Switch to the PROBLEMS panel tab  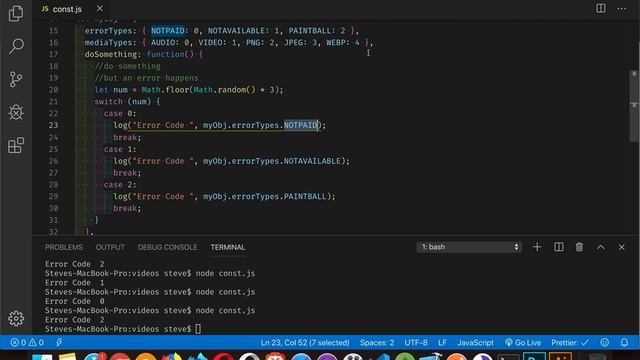(64, 247)
